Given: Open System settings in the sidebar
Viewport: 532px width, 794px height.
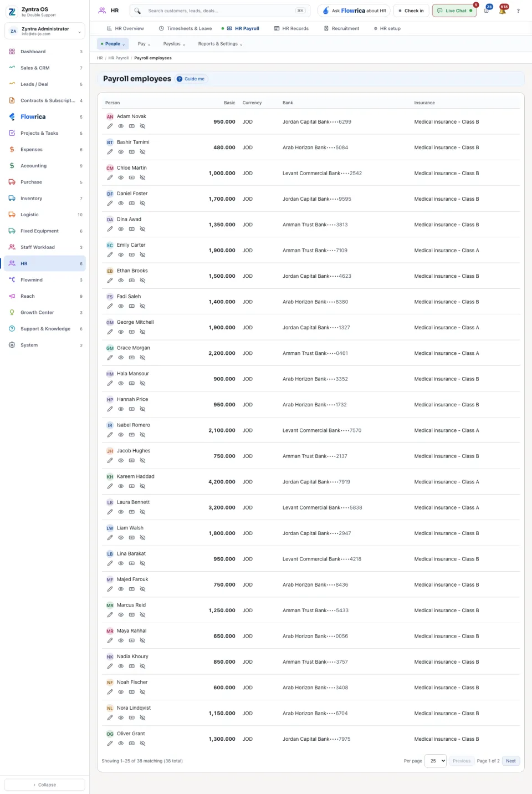Looking at the screenshot, I should (45, 345).
